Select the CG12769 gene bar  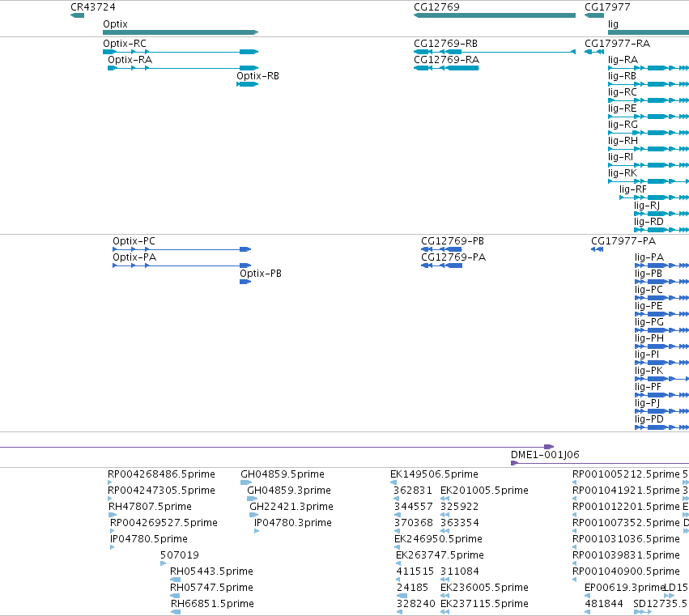click(x=495, y=15)
